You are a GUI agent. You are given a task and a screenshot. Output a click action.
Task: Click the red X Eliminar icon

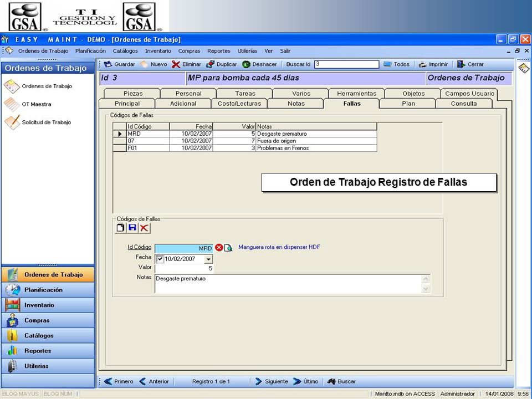pos(176,64)
